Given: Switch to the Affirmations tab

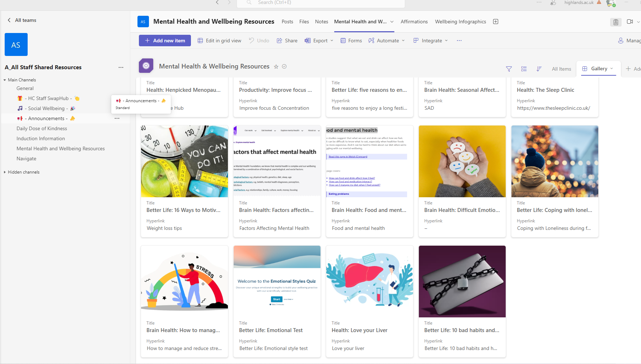Looking at the screenshot, I should (x=414, y=22).
